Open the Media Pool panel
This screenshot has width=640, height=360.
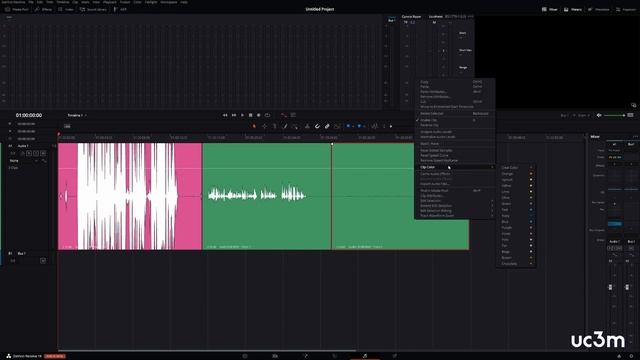point(17,9)
